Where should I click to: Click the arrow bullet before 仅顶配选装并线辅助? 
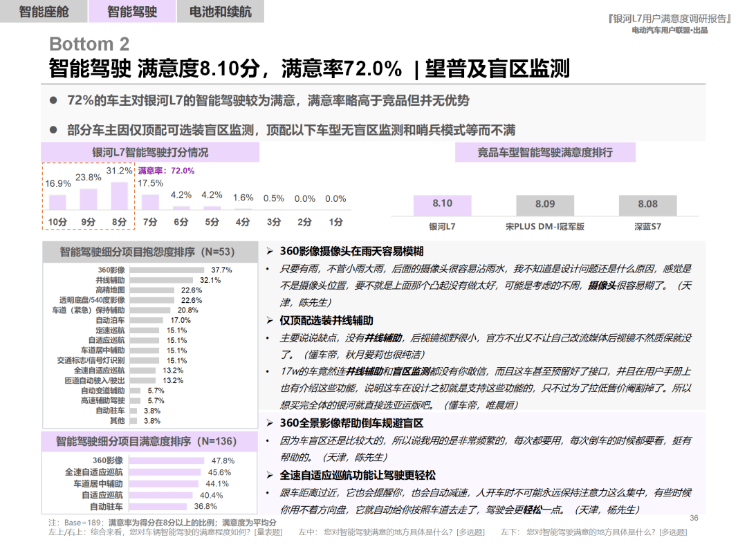tap(270, 321)
